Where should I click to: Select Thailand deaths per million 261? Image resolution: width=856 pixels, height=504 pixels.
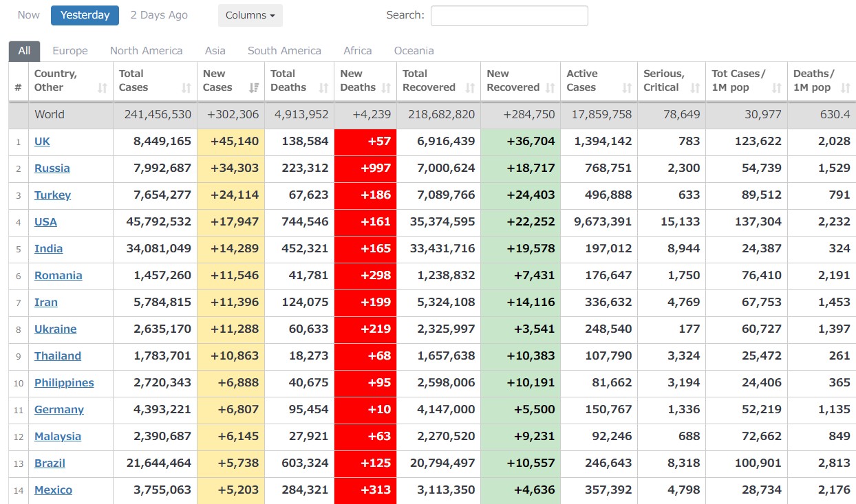pos(822,356)
